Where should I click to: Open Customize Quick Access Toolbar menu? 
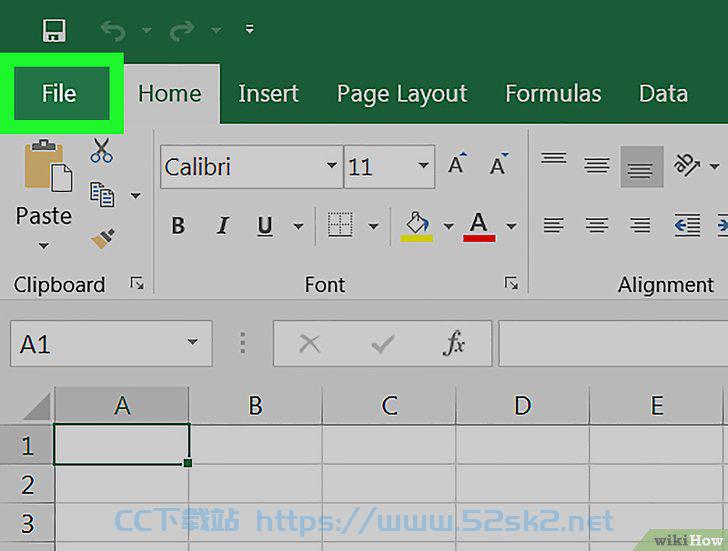click(x=250, y=30)
